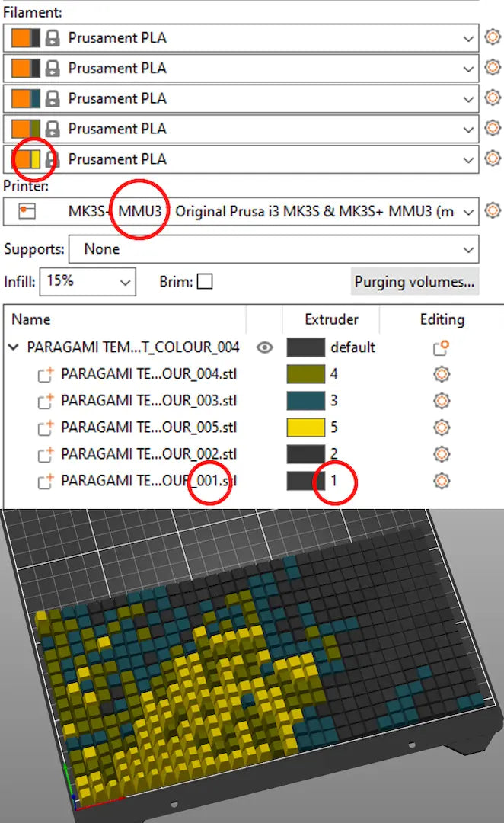504x823 pixels.
Task: Open settings gear for third filament row
Action: (x=492, y=98)
